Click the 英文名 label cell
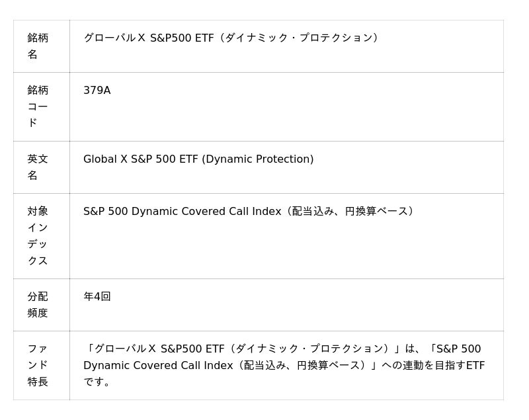Screen dimensions: 529x420 point(38,167)
